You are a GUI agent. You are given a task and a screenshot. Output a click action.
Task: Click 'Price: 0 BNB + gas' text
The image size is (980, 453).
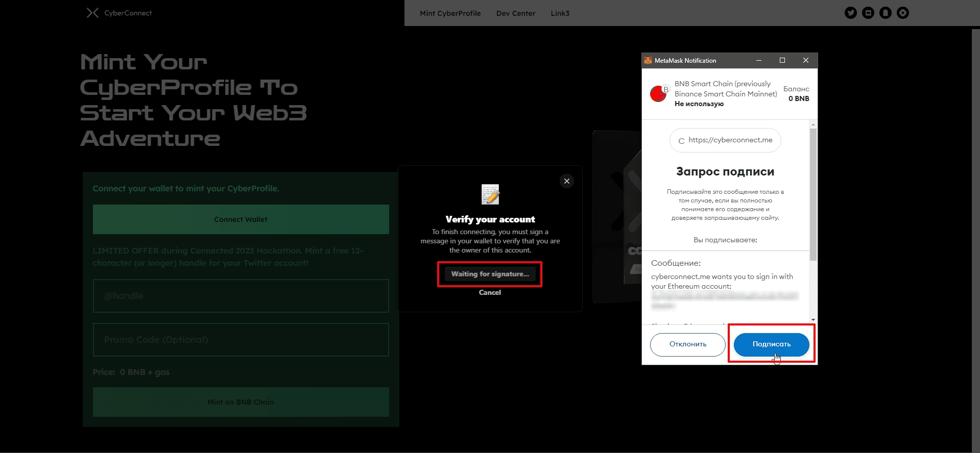[x=131, y=372]
